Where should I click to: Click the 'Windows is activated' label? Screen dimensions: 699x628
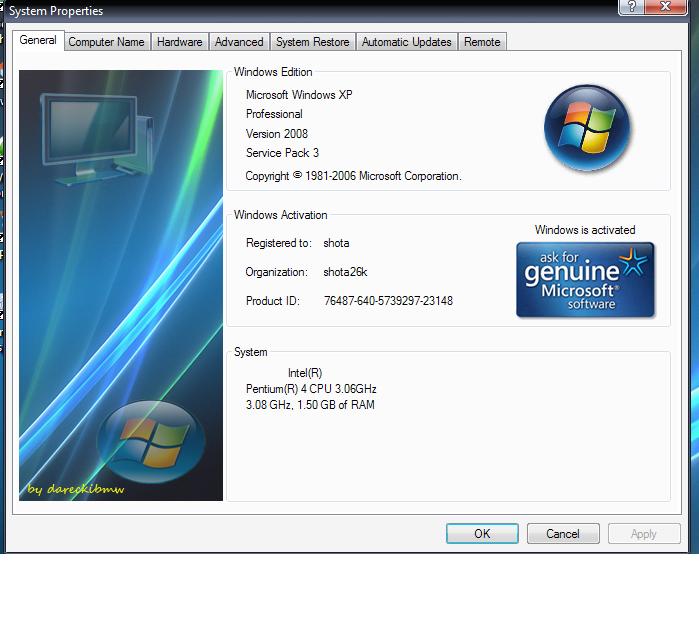[x=585, y=230]
